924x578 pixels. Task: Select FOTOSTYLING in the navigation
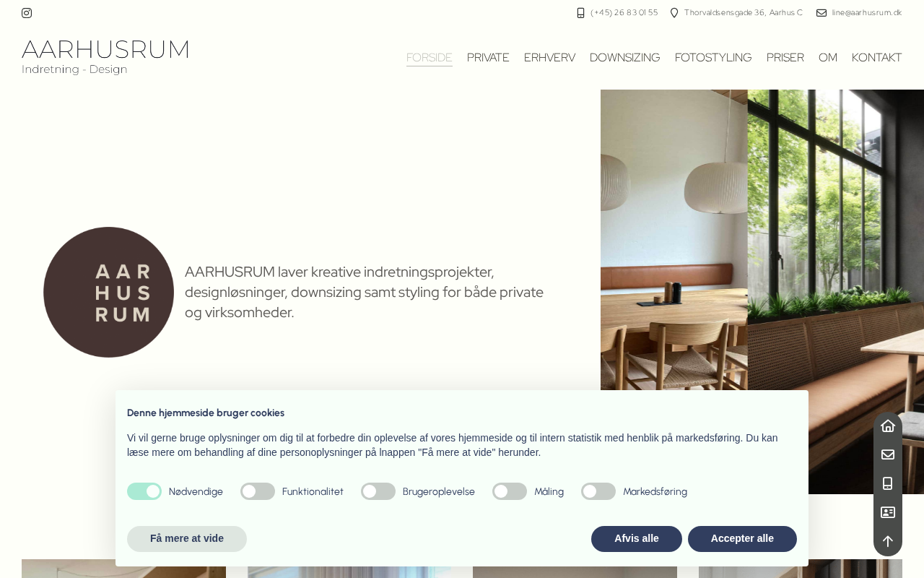click(713, 58)
